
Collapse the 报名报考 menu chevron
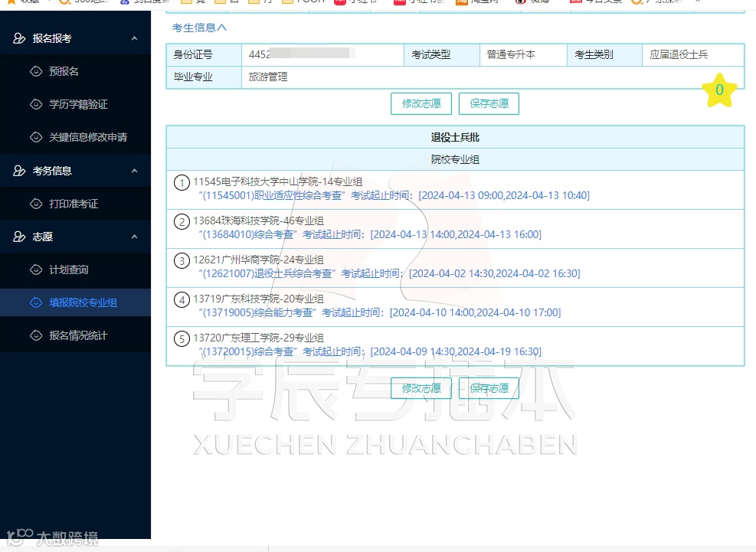coord(135,38)
